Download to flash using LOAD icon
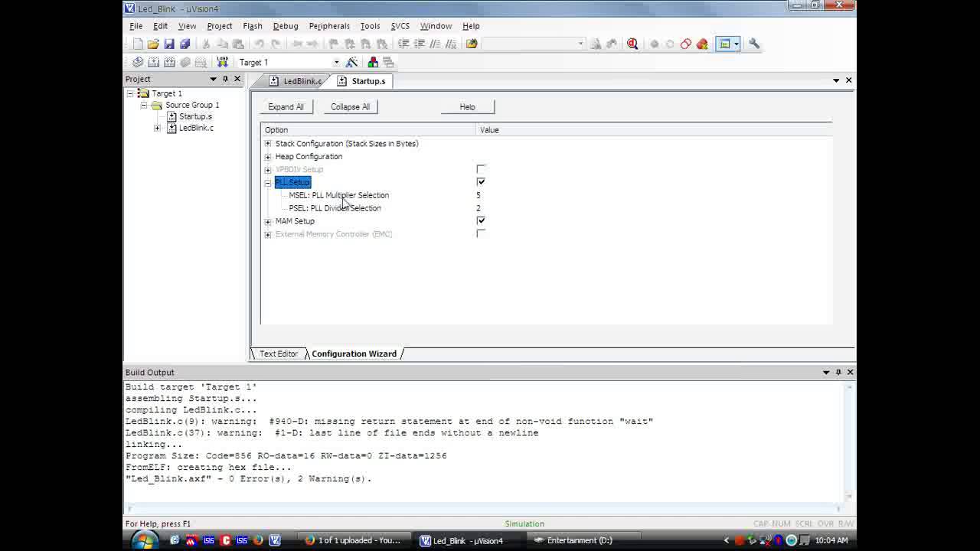 click(x=222, y=62)
